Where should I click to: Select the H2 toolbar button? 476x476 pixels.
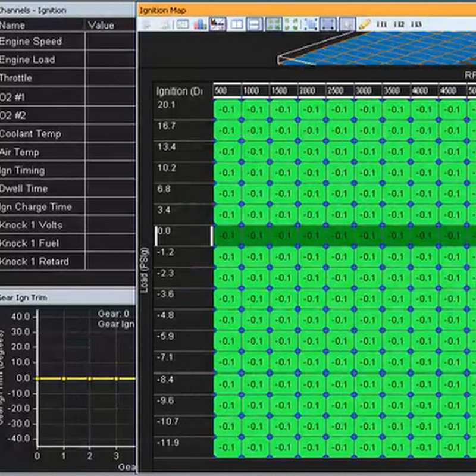pos(399,24)
